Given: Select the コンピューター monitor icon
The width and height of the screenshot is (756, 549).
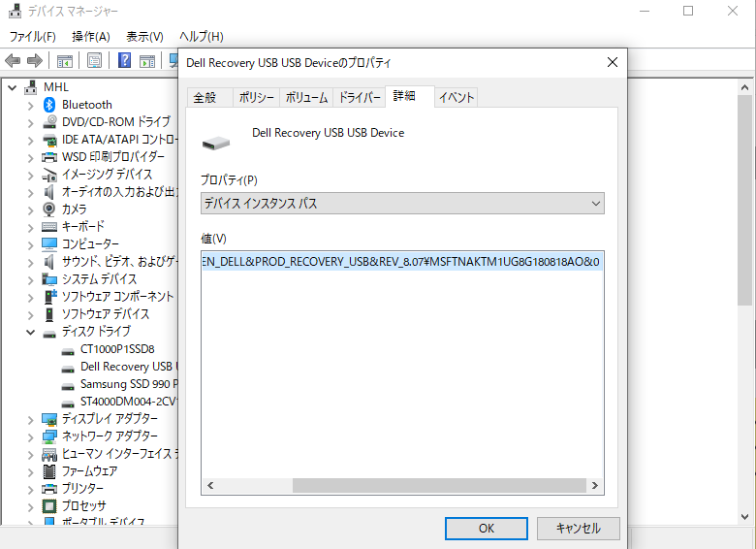Looking at the screenshot, I should click(49, 244).
